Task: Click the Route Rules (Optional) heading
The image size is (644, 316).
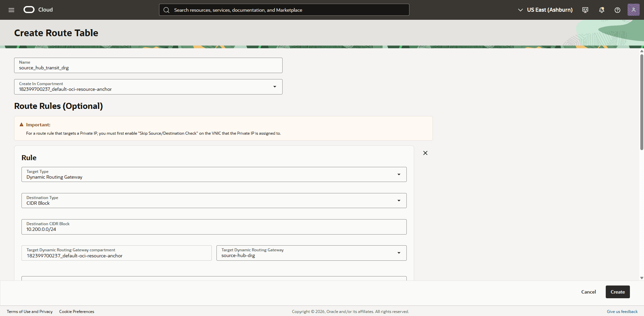Action: pos(58,106)
